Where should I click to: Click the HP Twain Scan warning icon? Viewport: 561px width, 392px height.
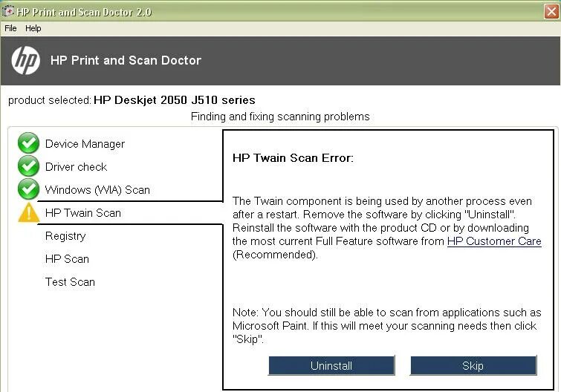click(29, 212)
